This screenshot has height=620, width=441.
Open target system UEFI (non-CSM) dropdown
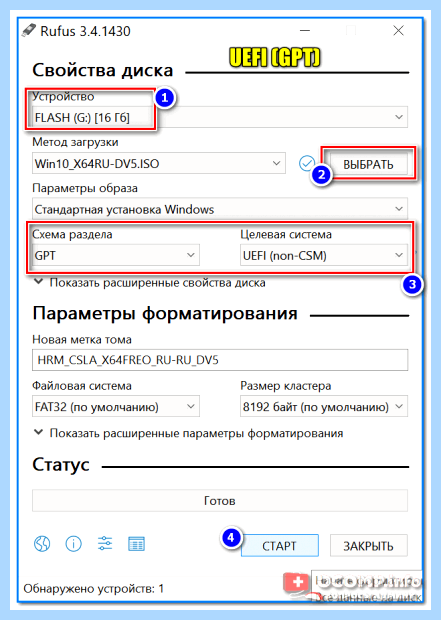[x=324, y=255]
